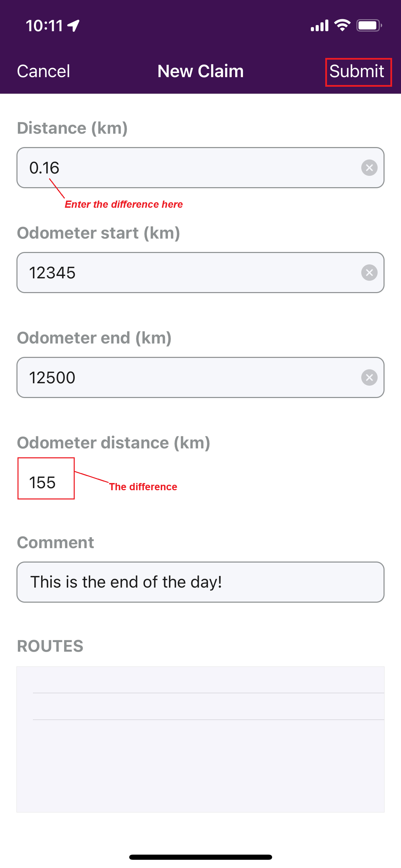Viewport: 401px width, 868px height.
Task: Tap the cellular signal bars icon
Action: [x=319, y=25]
